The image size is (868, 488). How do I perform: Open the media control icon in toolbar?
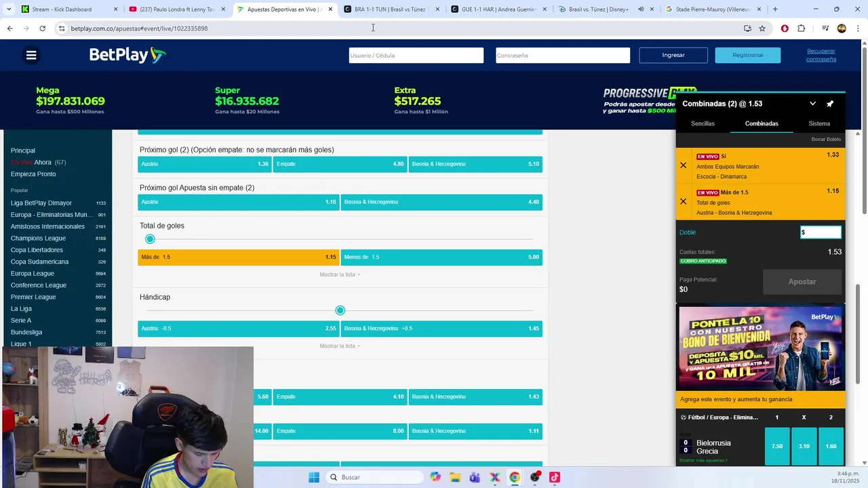pyautogui.click(x=825, y=28)
